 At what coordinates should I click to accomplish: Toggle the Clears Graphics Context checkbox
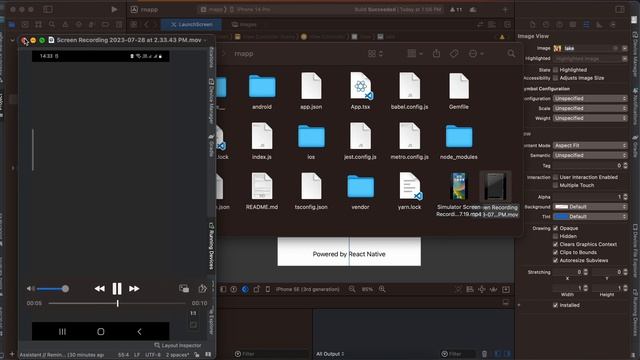pos(555,244)
